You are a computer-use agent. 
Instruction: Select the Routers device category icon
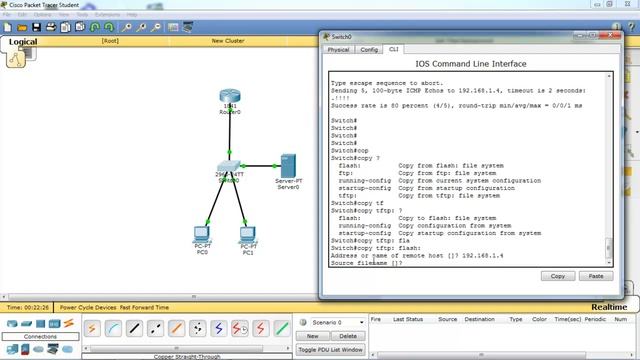point(12,324)
